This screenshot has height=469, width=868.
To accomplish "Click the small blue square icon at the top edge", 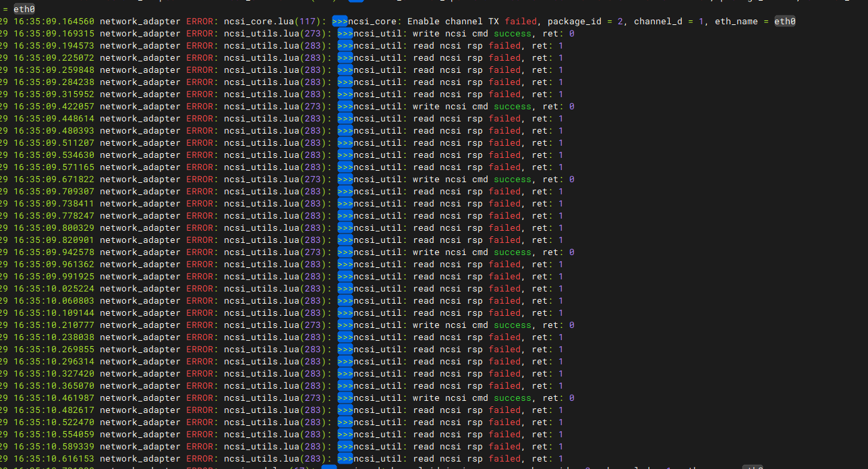I will (355, 2).
